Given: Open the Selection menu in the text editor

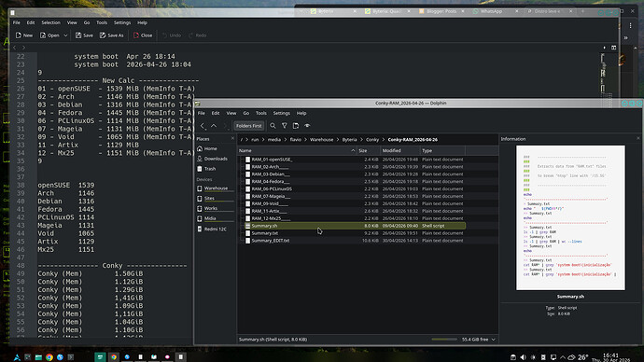Looking at the screenshot, I should pyautogui.click(x=51, y=22).
